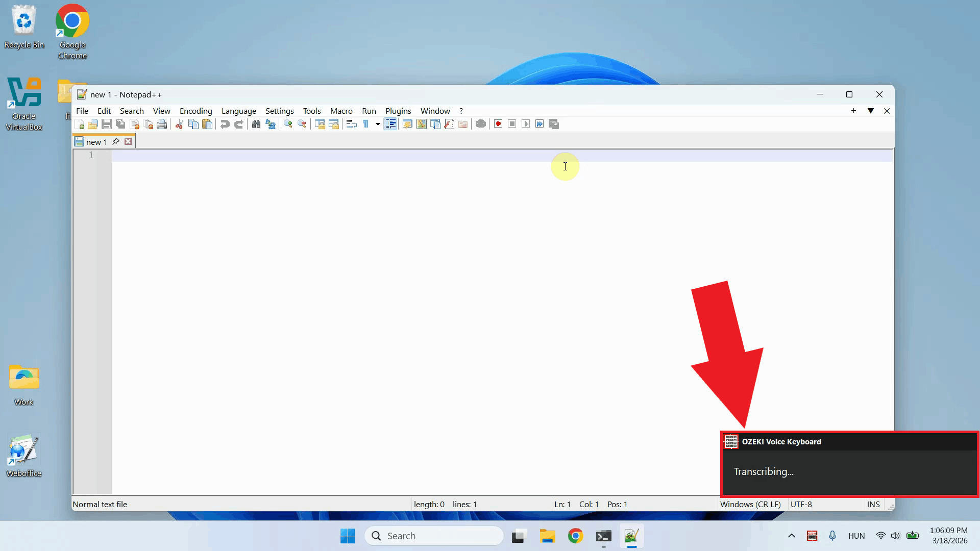The image size is (980, 551).
Task: Toggle show all characters display
Action: point(367,124)
